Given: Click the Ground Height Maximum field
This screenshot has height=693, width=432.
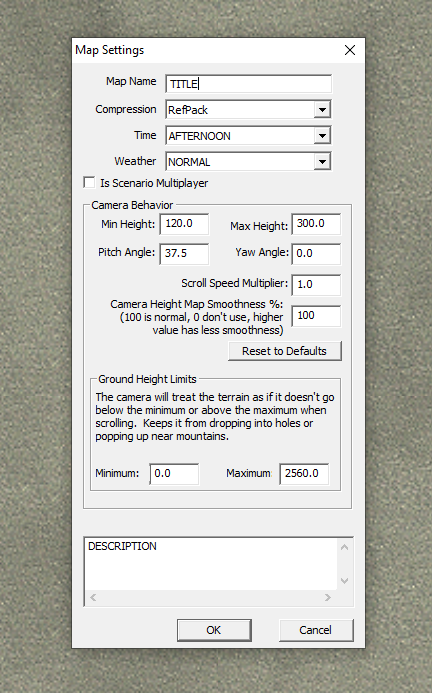Looking at the screenshot, I should tap(304, 474).
